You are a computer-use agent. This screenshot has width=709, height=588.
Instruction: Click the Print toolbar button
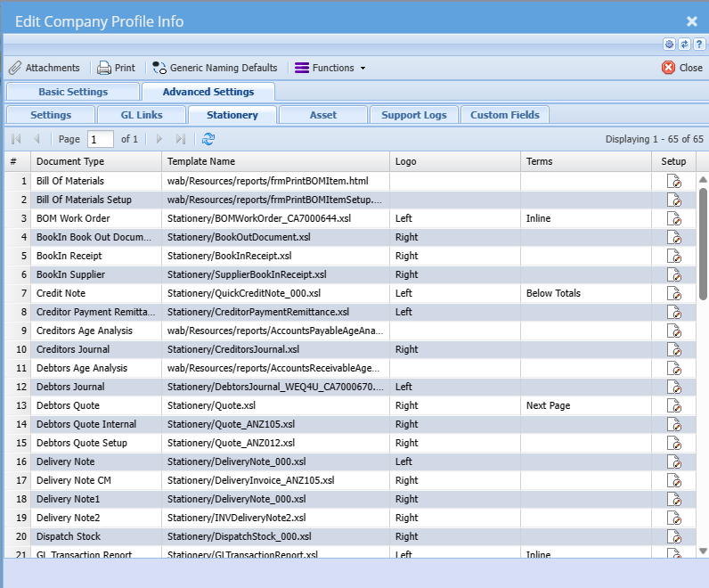117,68
